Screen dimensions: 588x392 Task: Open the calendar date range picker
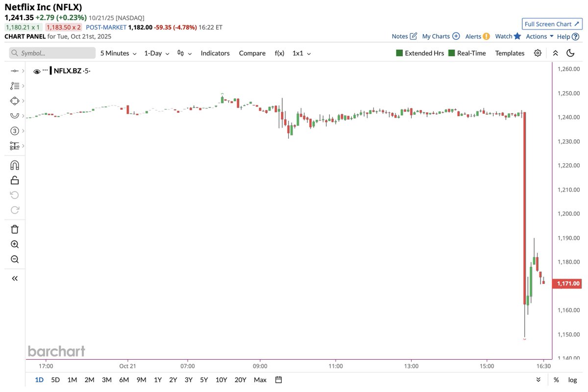pos(279,380)
